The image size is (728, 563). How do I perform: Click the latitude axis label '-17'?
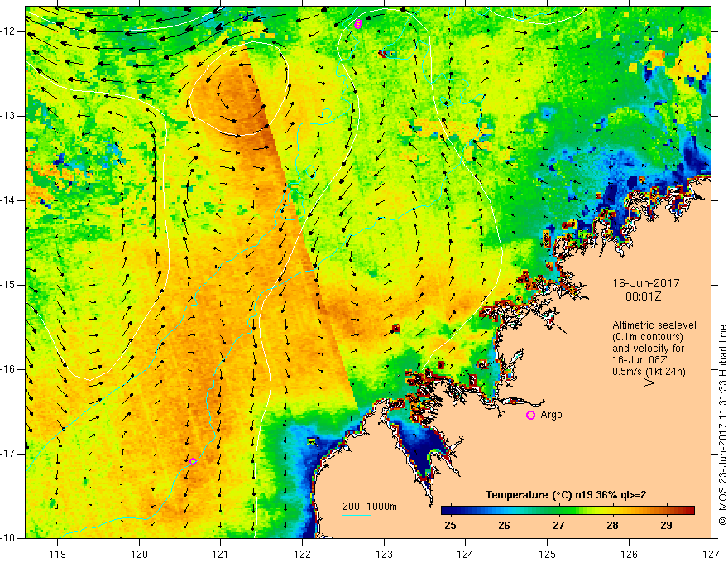pos(8,454)
